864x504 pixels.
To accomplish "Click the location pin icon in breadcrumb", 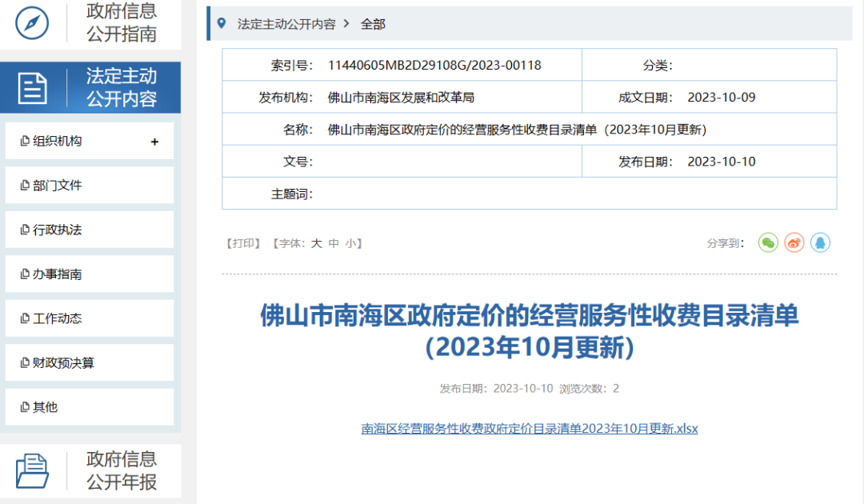I will tap(222, 24).
